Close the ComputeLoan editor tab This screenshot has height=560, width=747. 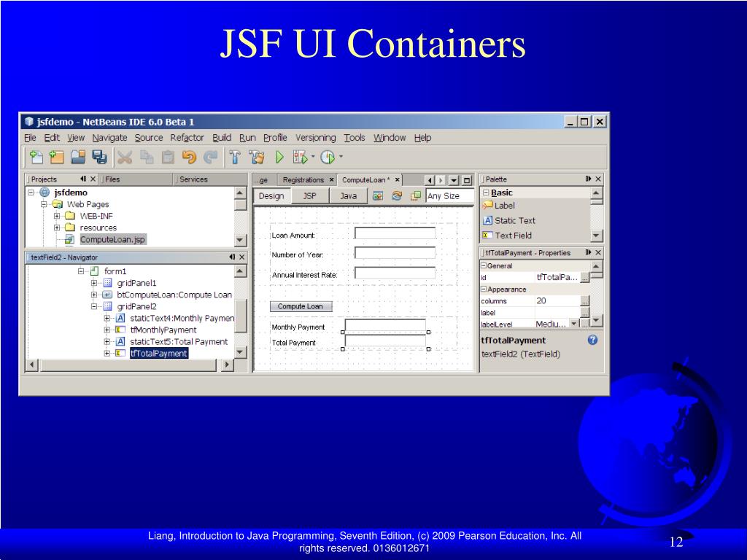coord(397,179)
